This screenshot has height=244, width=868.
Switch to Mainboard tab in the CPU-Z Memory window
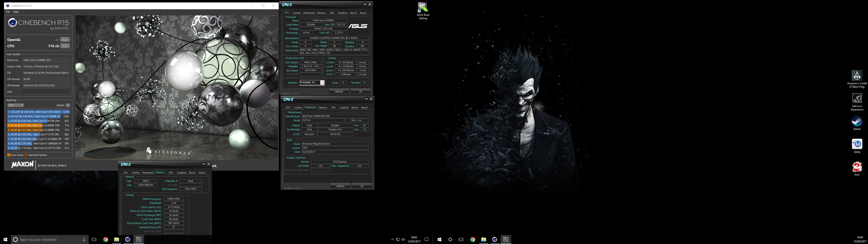click(x=148, y=173)
